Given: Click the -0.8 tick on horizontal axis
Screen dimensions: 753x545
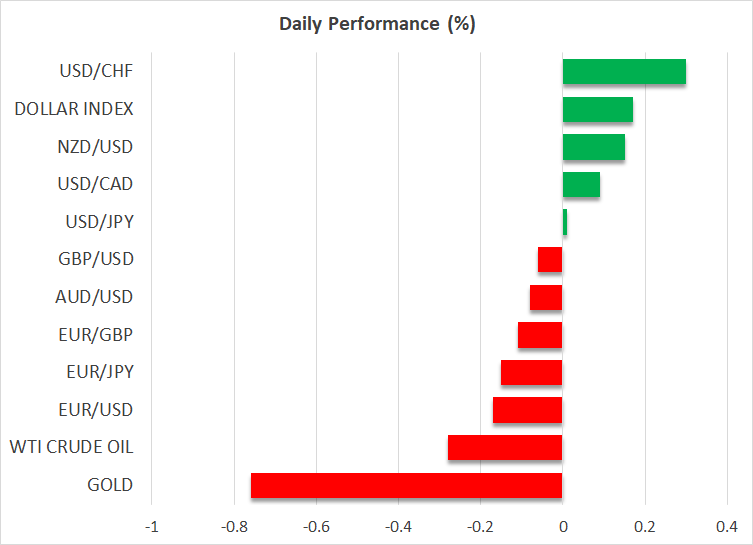Looking at the screenshot, I should point(234,527).
